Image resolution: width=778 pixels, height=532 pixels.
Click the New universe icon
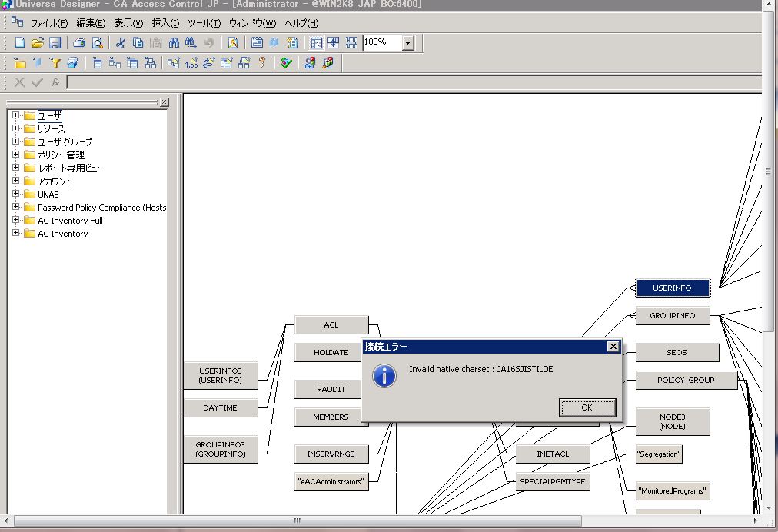[x=20, y=43]
